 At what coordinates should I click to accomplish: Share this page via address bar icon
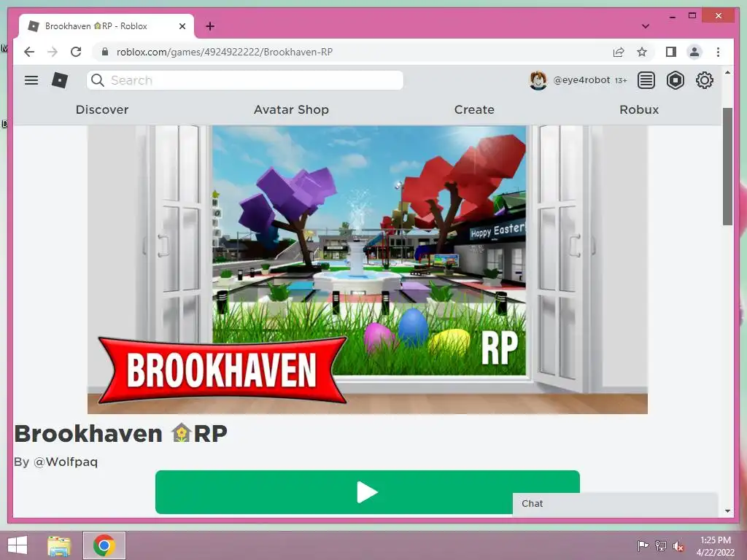coord(619,52)
